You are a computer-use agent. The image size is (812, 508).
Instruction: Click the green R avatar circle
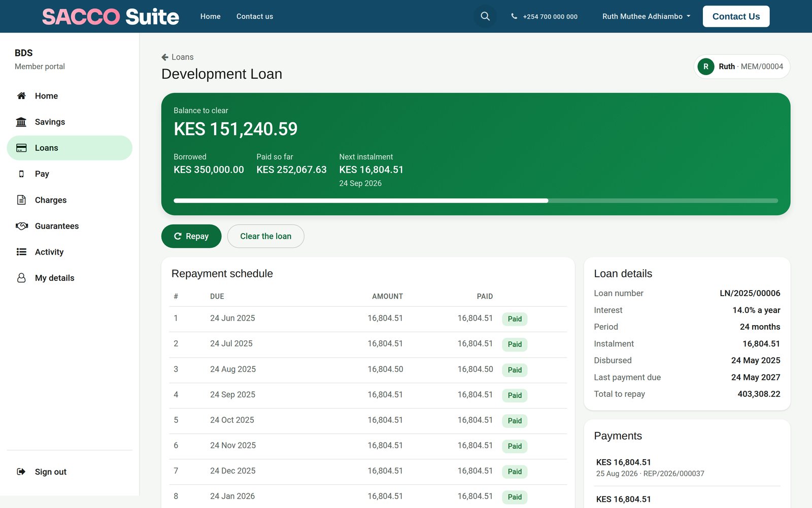point(705,67)
